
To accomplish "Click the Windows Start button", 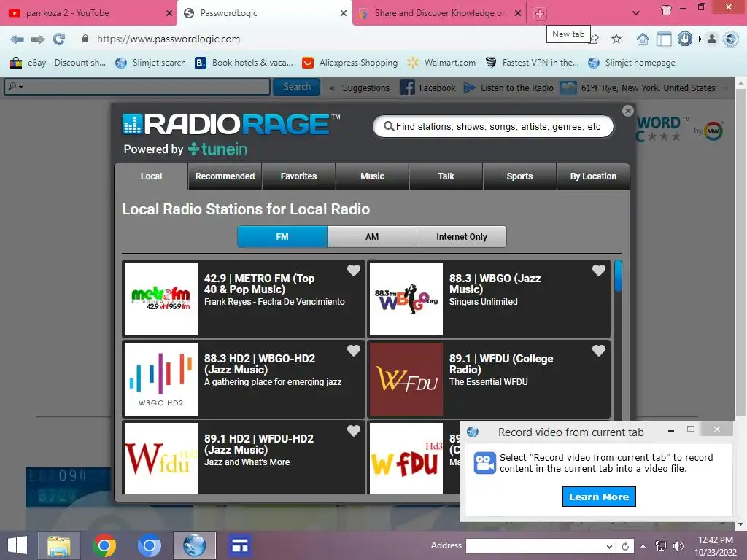I will pos(18,545).
